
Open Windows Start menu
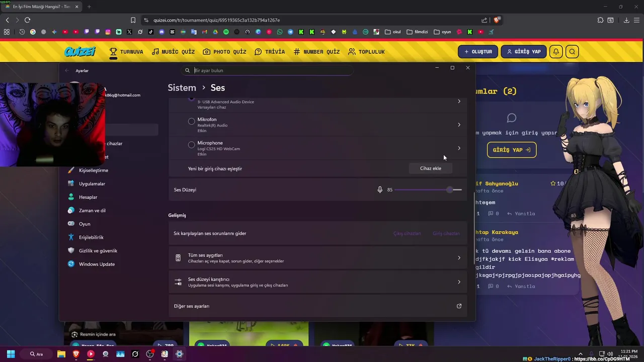(x=11, y=354)
